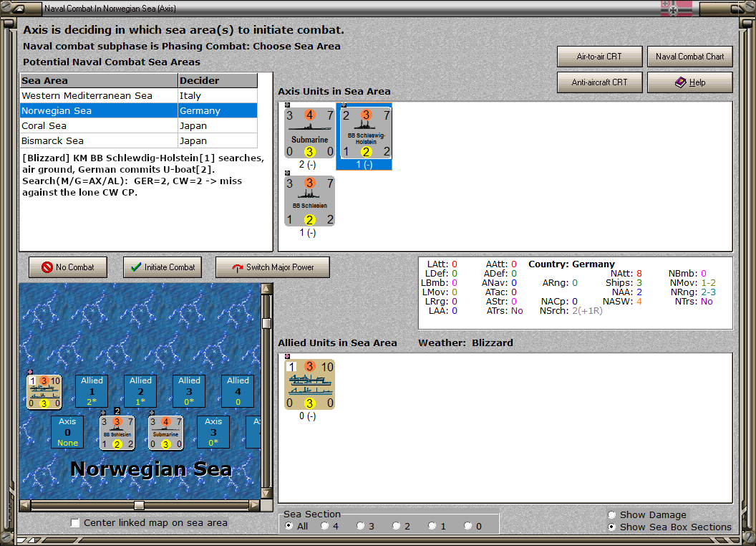
Task: Select Bismarck Sea row
Action: pyautogui.click(x=139, y=140)
